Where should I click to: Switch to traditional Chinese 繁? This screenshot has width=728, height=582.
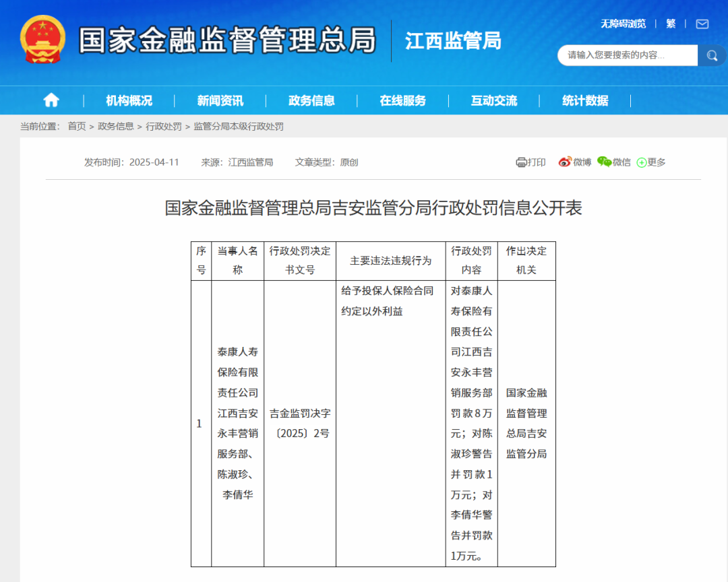click(671, 24)
